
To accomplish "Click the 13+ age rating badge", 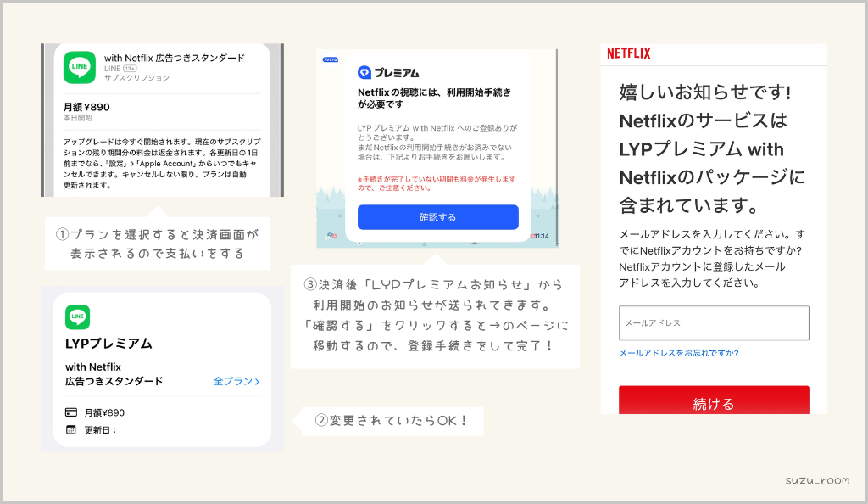I will click(x=131, y=68).
